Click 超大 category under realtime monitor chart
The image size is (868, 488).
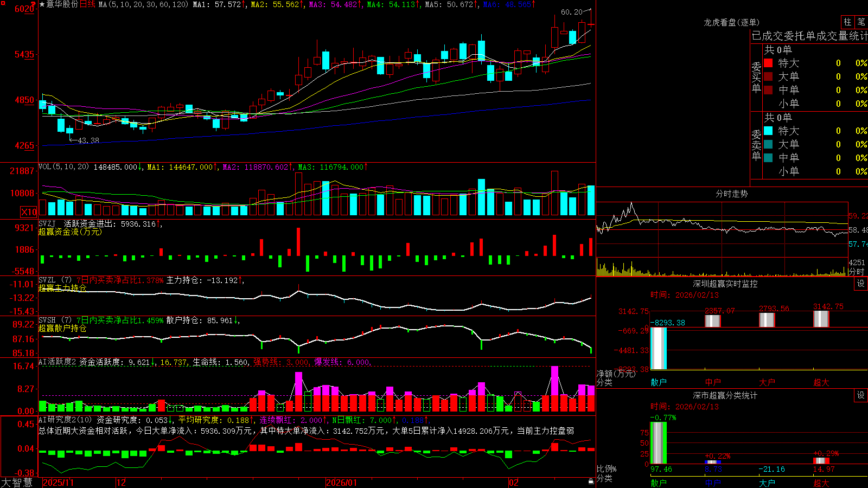[x=821, y=382]
